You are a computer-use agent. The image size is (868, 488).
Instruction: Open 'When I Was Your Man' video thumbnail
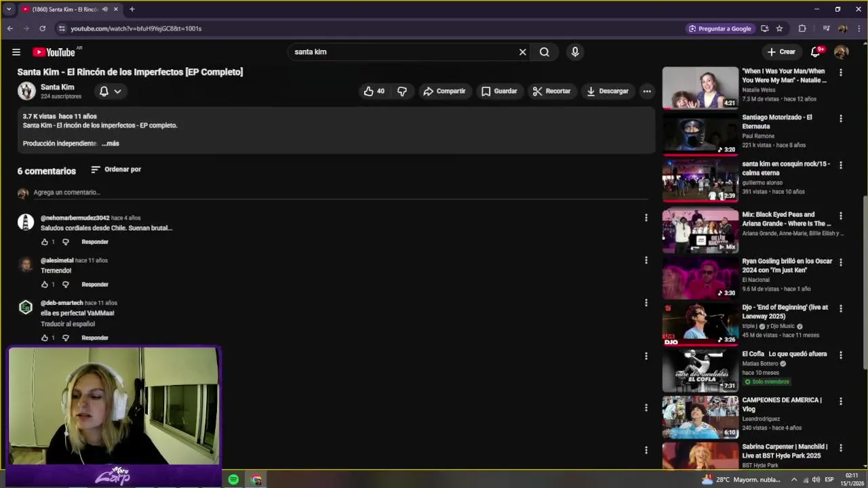point(700,87)
